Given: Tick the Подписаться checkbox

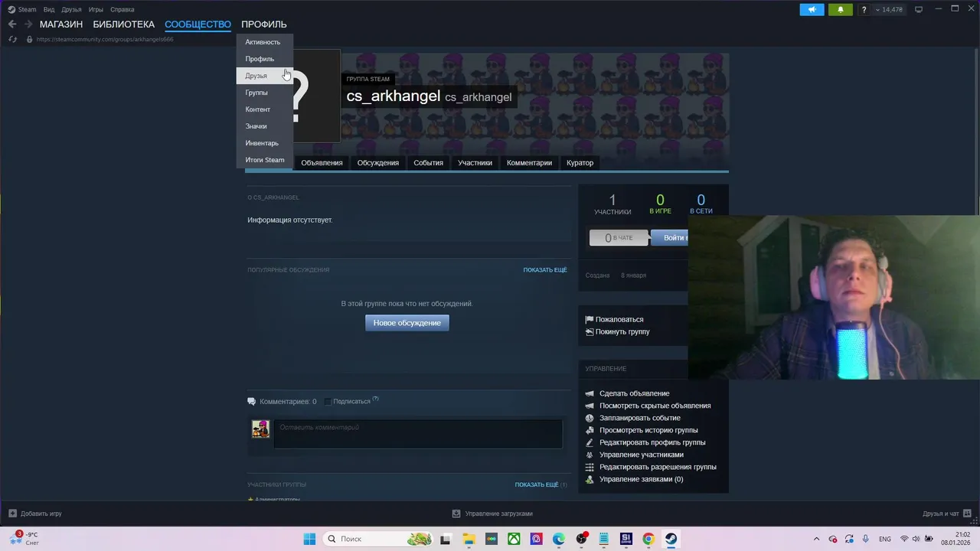Looking at the screenshot, I should pos(327,402).
